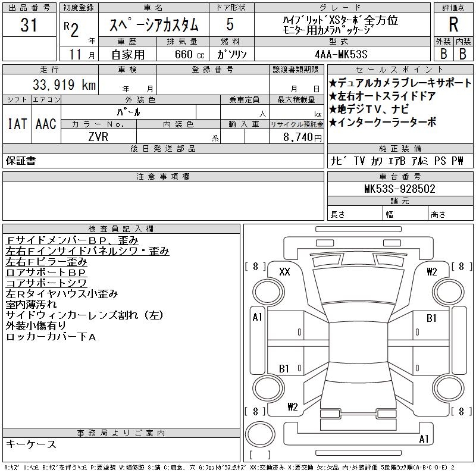Click the 長さ dimension field
Image resolution: width=476 pixels, height=476 pixels.
tap(355, 214)
